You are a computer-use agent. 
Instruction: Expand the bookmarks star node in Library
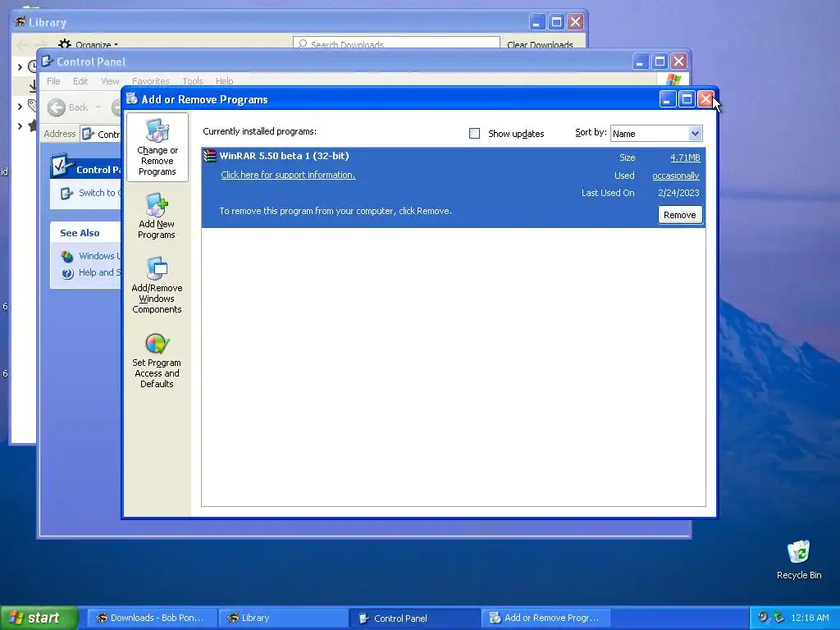click(20, 126)
